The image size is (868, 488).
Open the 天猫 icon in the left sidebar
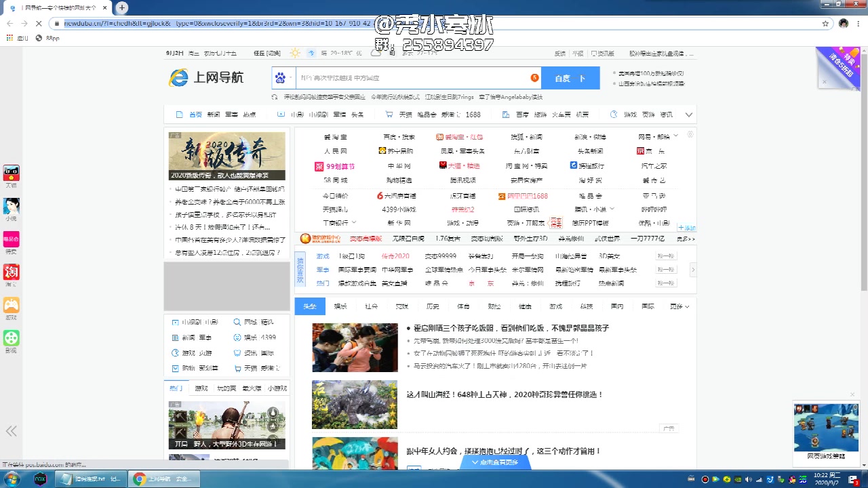10,172
